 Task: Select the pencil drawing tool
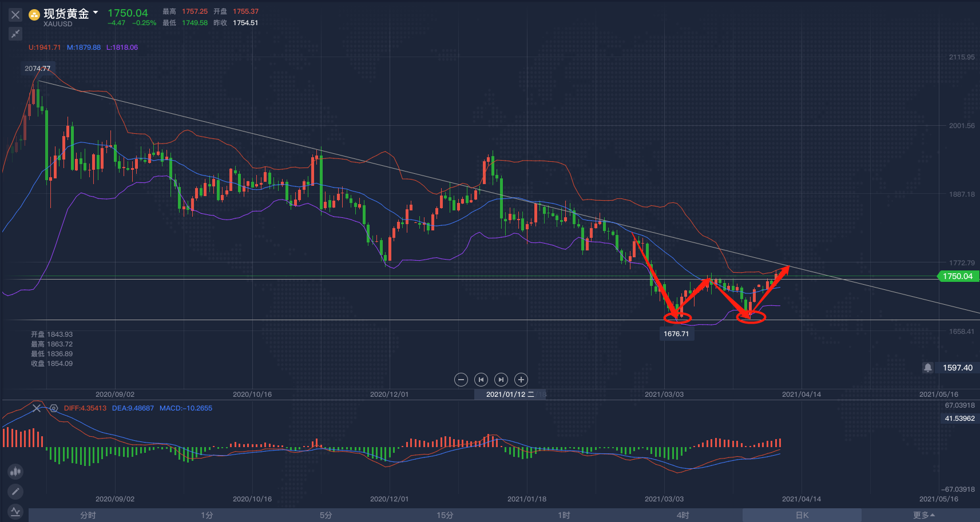click(15, 491)
